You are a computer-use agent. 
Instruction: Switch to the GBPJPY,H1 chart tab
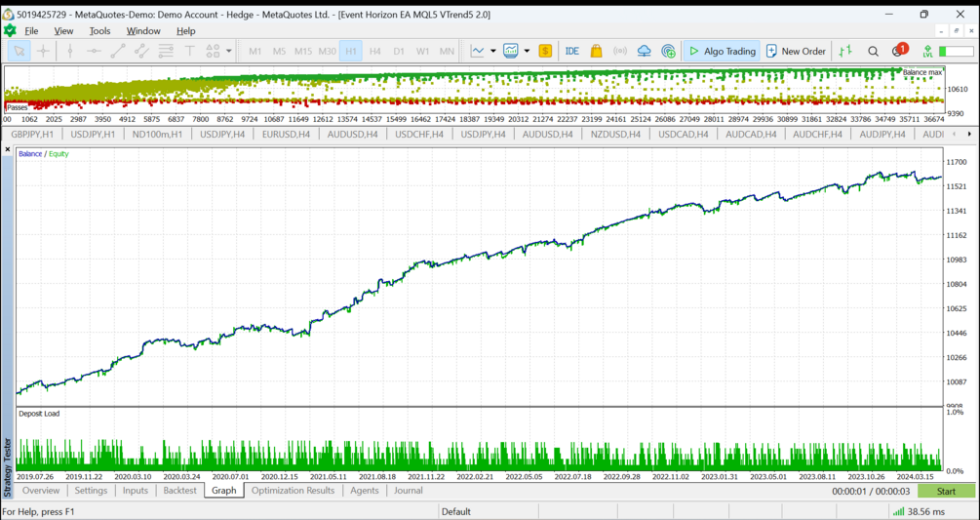[32, 134]
